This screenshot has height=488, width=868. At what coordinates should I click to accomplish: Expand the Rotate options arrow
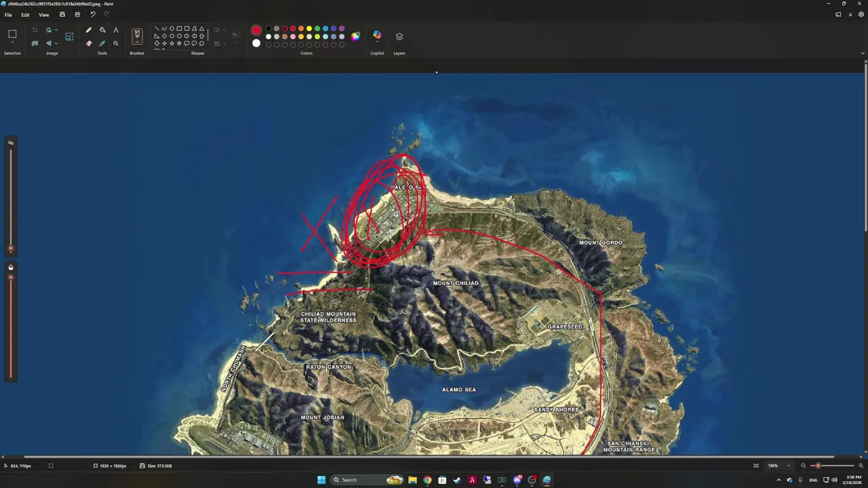(x=56, y=30)
